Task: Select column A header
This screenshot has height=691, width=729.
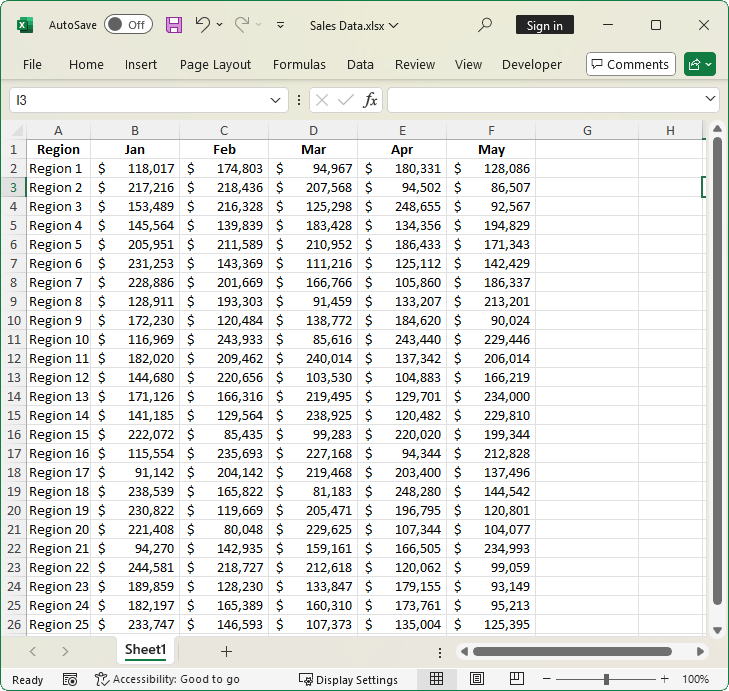Action: point(58,131)
